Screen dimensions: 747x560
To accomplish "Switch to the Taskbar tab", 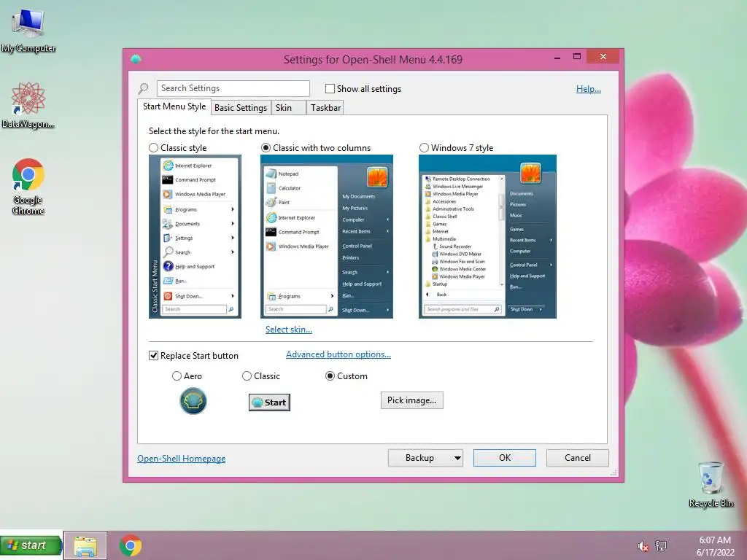I will 325,108.
